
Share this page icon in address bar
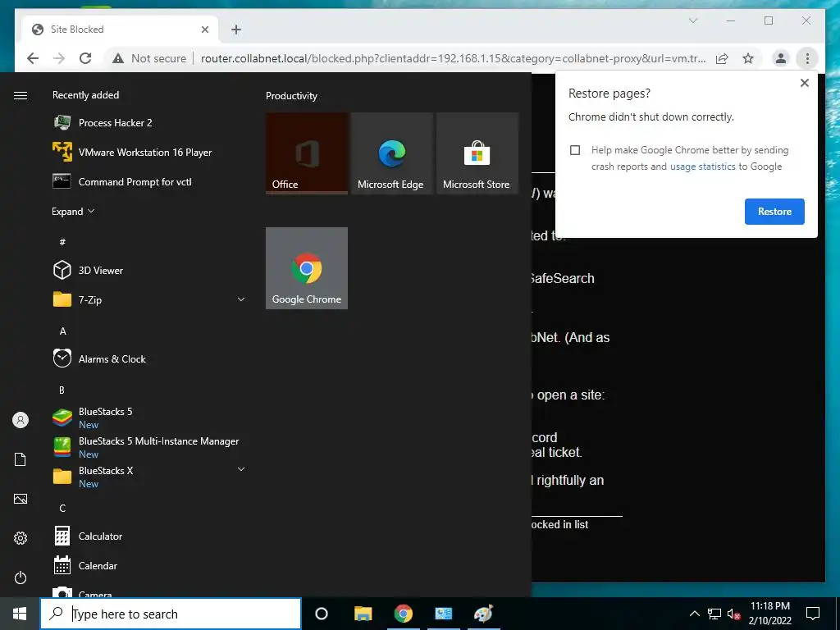pyautogui.click(x=722, y=58)
